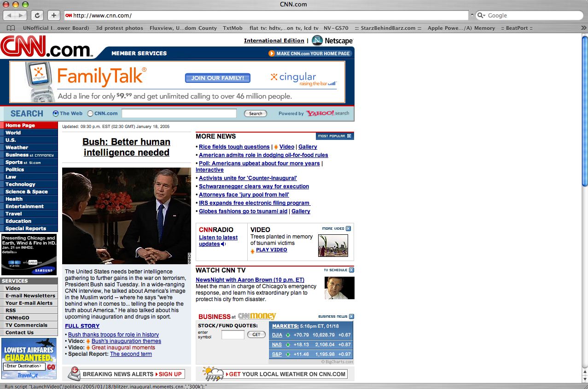The width and height of the screenshot is (588, 389).
Task: Click the vertical page scrollbar thumb
Action: (584, 110)
